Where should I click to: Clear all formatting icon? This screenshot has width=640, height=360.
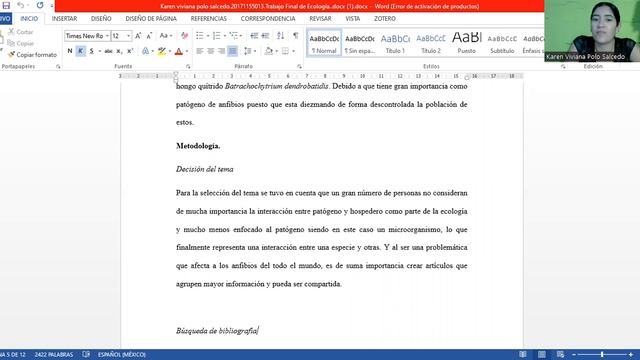[184, 36]
